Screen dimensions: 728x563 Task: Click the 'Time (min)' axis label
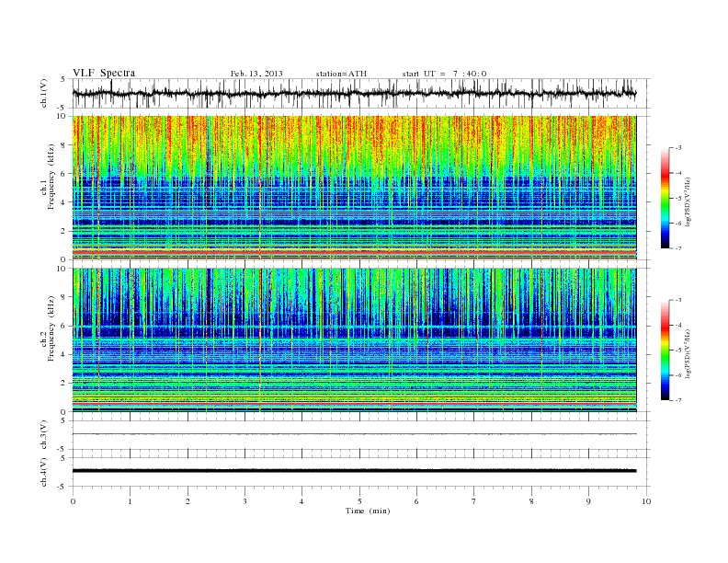pyautogui.click(x=368, y=511)
